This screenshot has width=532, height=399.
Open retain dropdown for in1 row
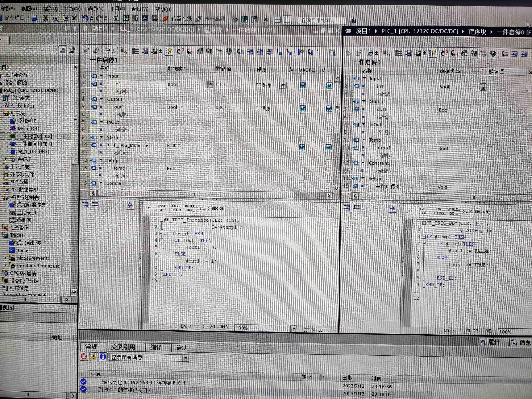[283, 85]
